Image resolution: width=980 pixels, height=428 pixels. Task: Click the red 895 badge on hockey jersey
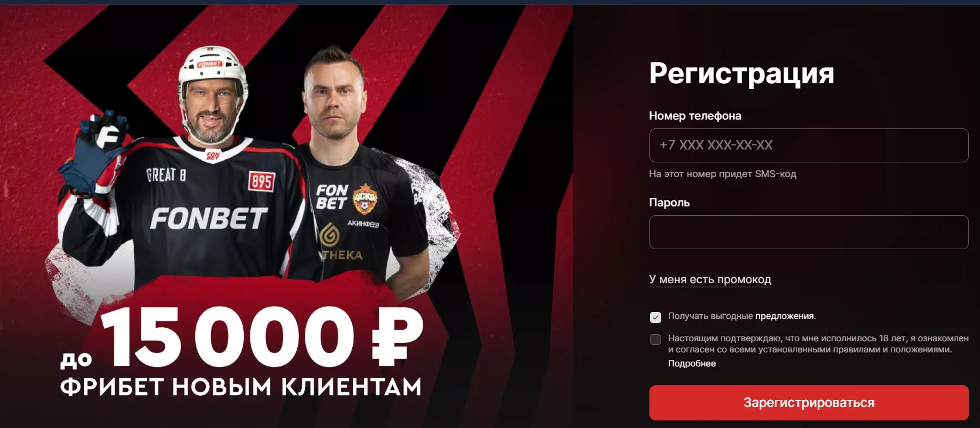pyautogui.click(x=261, y=181)
